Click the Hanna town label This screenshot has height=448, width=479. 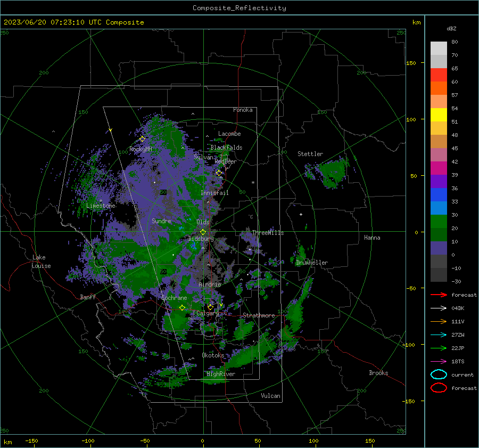[372, 238]
